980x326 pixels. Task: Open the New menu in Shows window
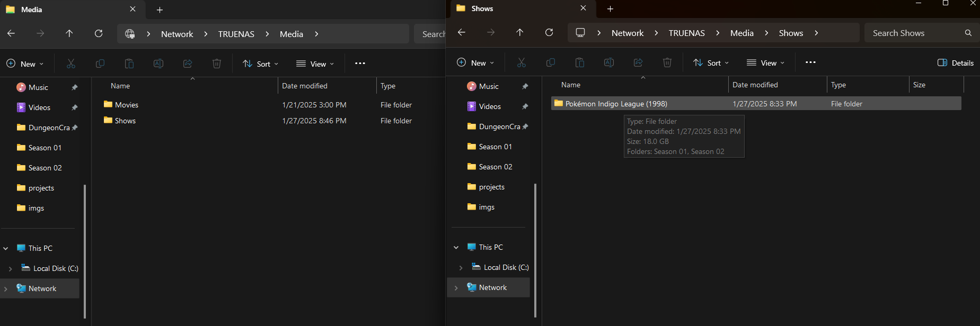pos(475,63)
